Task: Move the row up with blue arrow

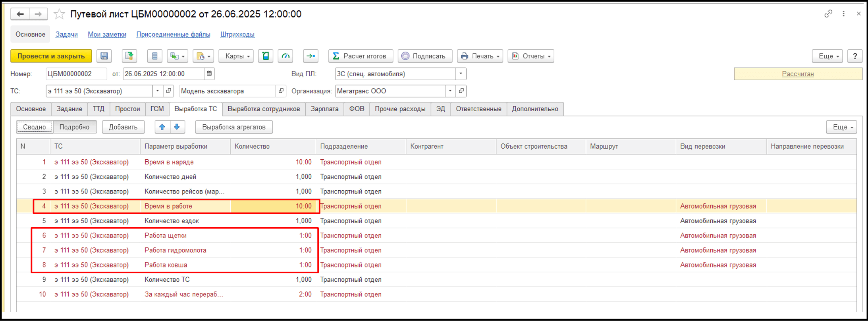Action: click(x=162, y=127)
